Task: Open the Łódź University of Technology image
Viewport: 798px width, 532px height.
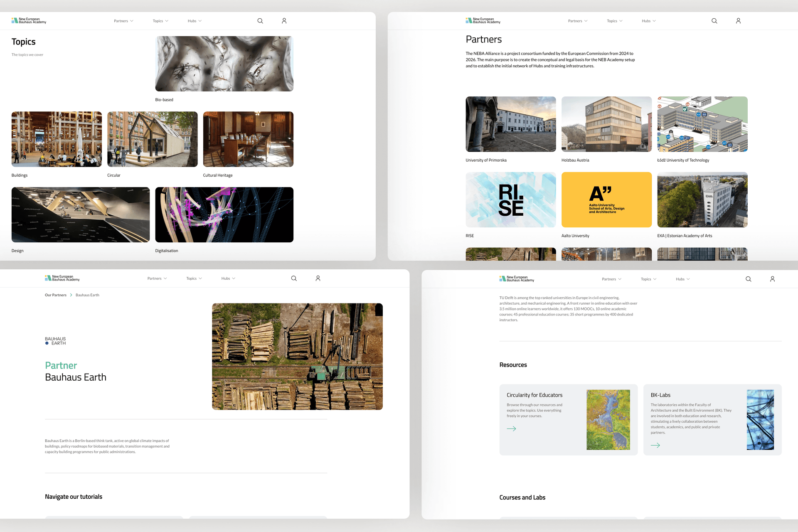Action: 702,124
